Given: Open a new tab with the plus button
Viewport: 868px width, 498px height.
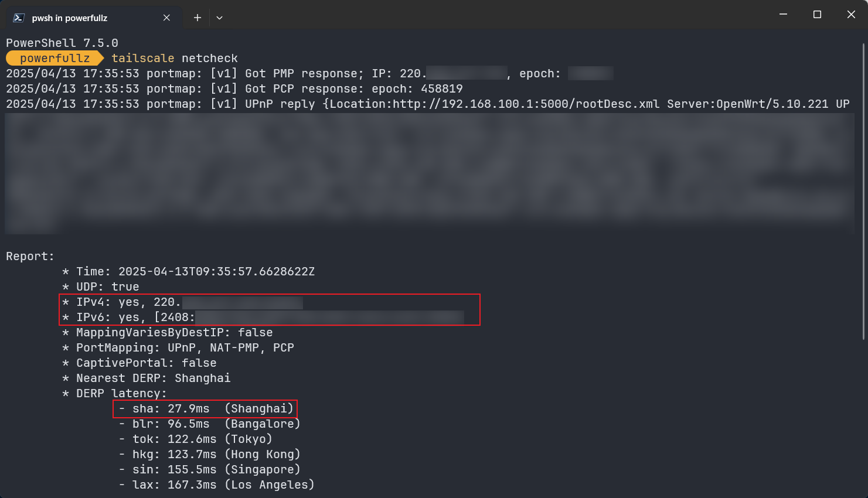Looking at the screenshot, I should (198, 18).
